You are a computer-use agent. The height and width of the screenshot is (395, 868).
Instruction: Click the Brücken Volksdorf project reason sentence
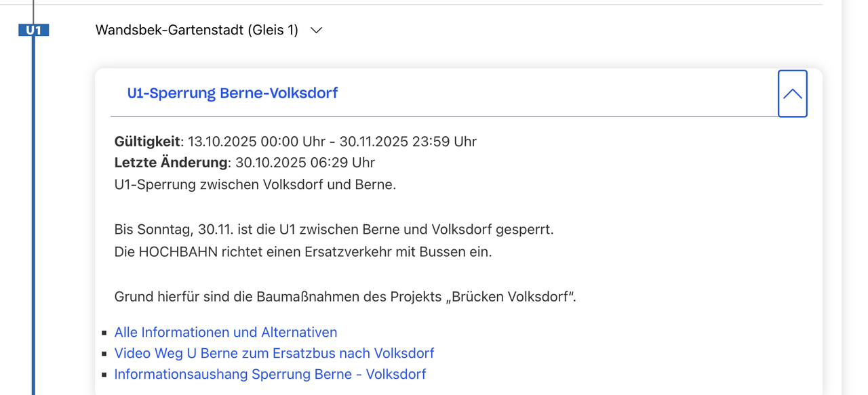click(x=344, y=297)
